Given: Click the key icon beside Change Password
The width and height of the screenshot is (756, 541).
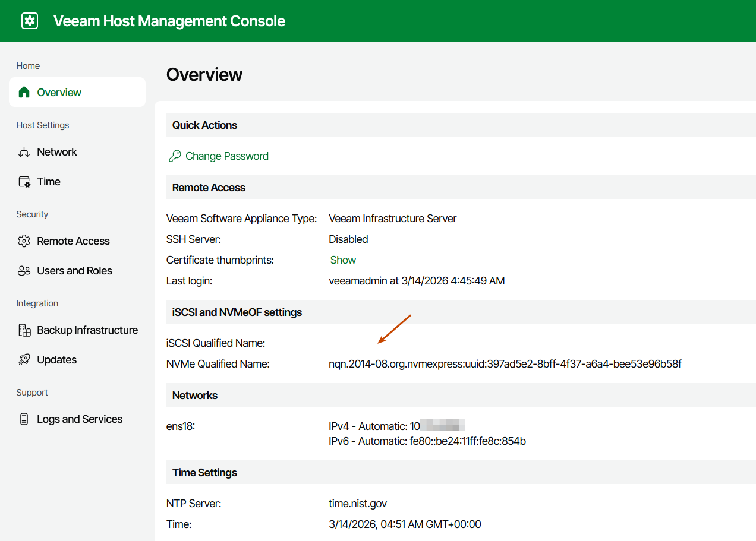Looking at the screenshot, I should pos(175,156).
